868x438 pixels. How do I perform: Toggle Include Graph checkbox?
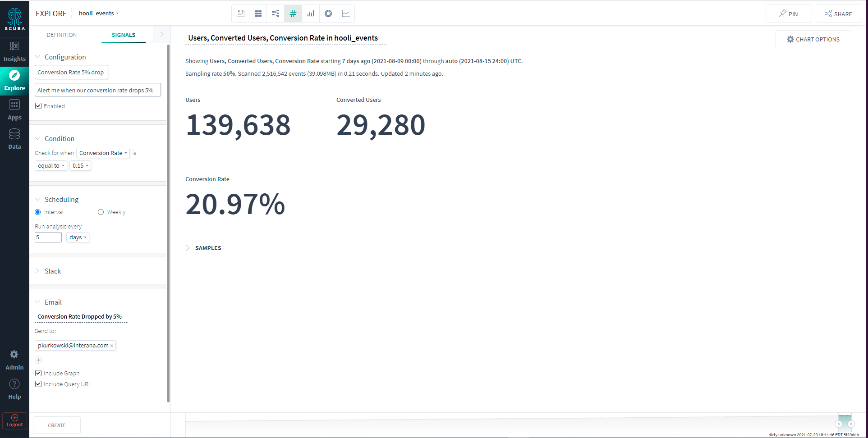tap(38, 373)
